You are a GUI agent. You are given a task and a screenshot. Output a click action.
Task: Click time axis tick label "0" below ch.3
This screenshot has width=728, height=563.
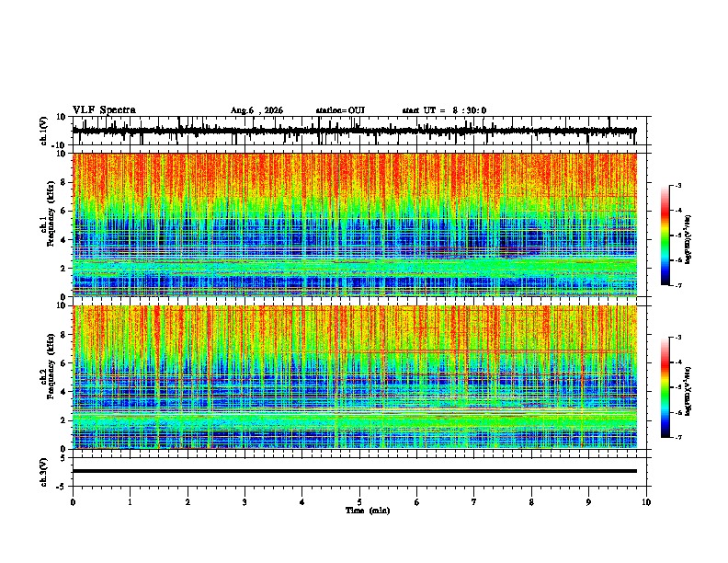73,502
